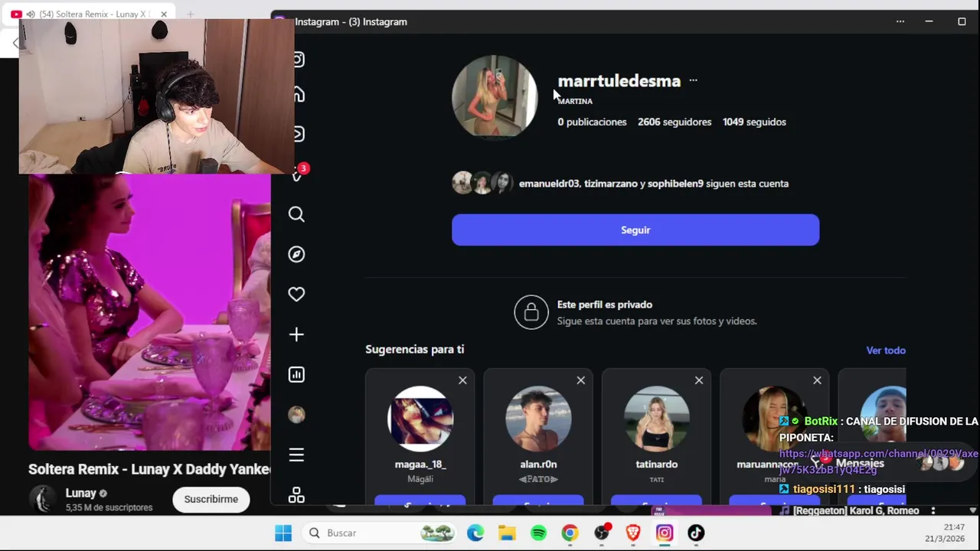Open alan.r0n suggested profile picture
Image resolution: width=980 pixels, height=551 pixels.
(x=538, y=418)
